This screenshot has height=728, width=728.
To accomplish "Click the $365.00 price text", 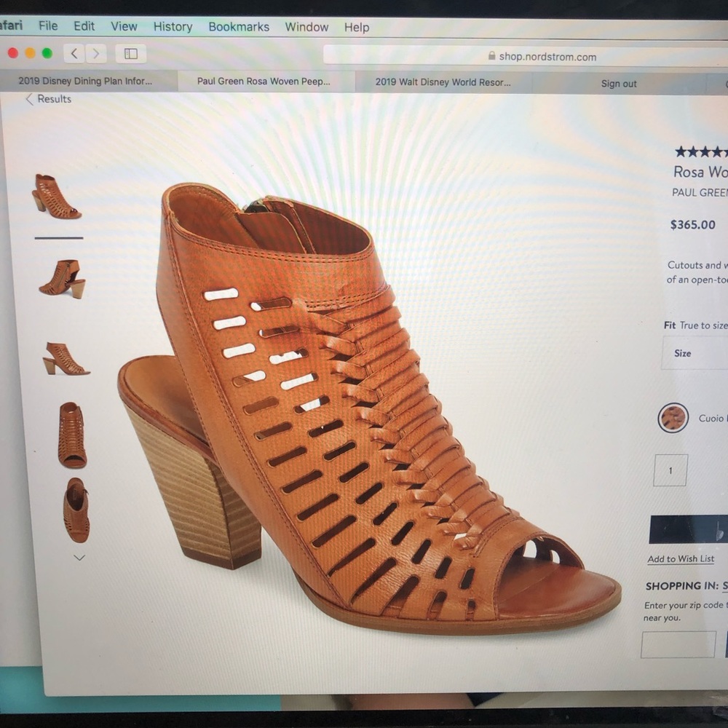I will coord(692,225).
